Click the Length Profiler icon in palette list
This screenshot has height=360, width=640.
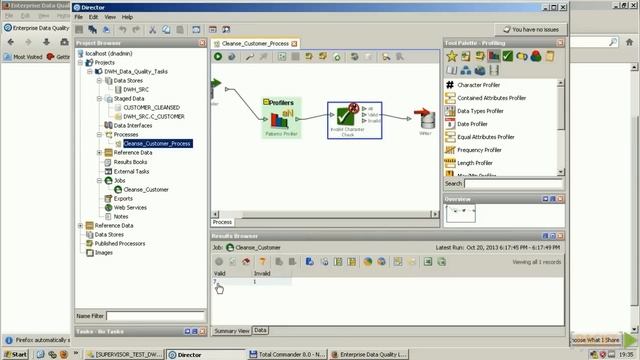point(450,163)
